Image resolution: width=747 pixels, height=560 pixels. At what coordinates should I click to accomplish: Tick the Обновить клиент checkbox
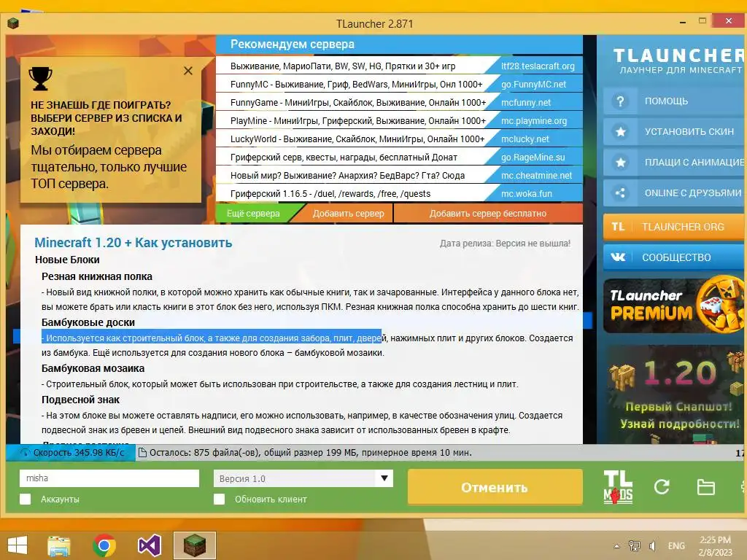click(219, 499)
